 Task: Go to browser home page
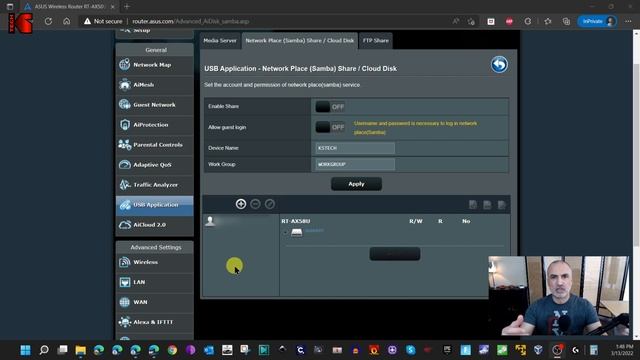[67, 21]
